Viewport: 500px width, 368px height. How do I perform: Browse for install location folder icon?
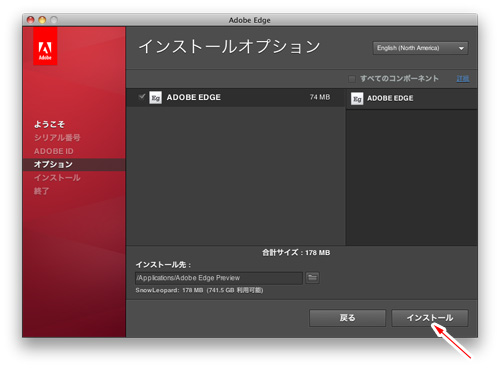pos(313,278)
